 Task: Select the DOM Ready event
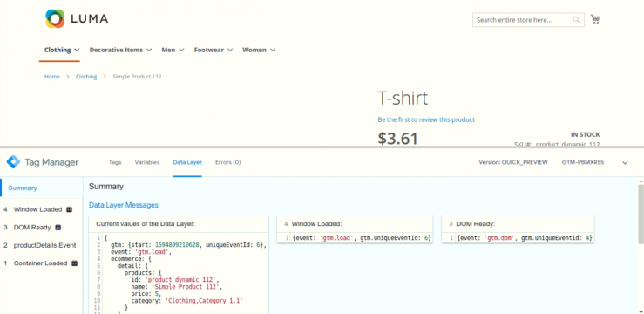point(32,227)
